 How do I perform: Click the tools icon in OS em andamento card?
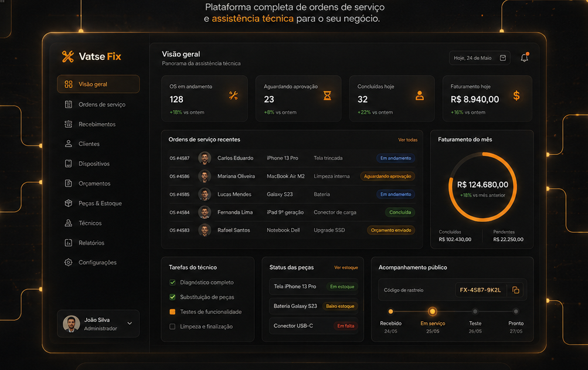pyautogui.click(x=233, y=96)
